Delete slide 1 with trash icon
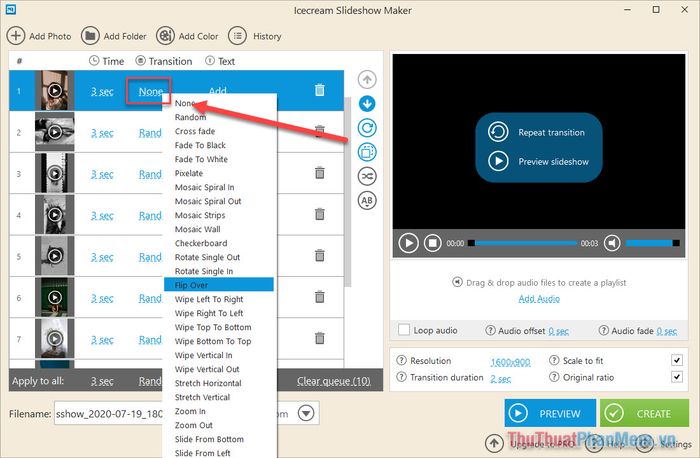Screen dimensions: 700x458 [x=320, y=90]
